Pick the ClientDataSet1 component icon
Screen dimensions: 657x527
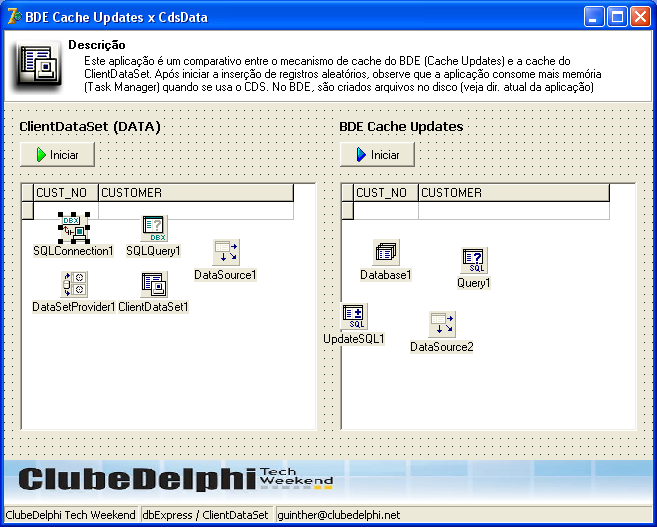(154, 284)
